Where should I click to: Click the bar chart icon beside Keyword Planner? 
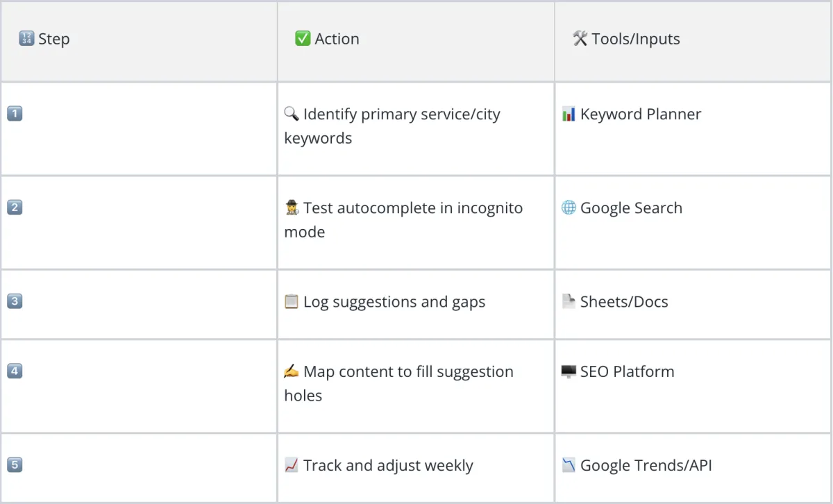[569, 114]
